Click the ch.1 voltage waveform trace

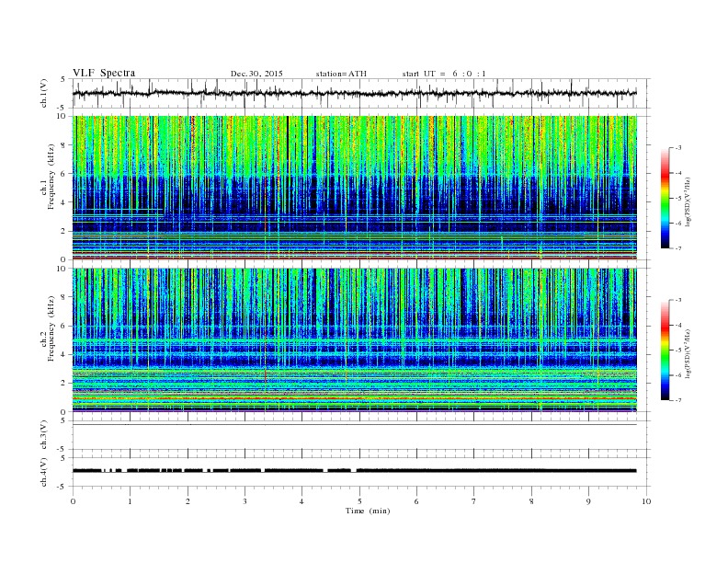pos(355,93)
